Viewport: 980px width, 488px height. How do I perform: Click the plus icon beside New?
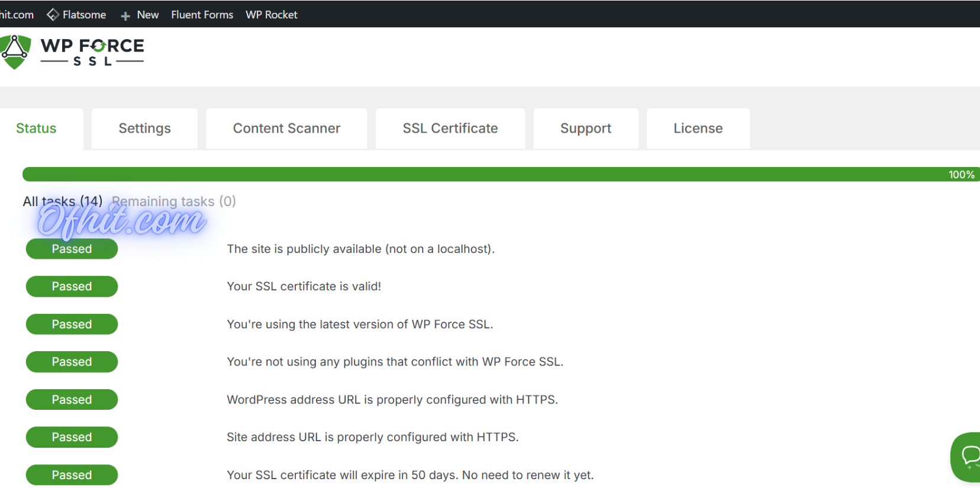125,16
